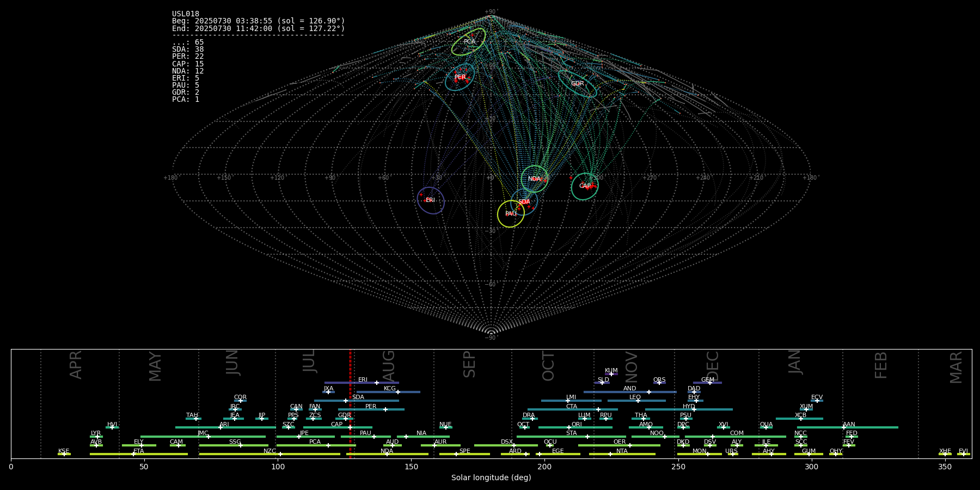Click the 'ERI: 5' legend entry
The image size is (980, 490).
click(x=186, y=78)
